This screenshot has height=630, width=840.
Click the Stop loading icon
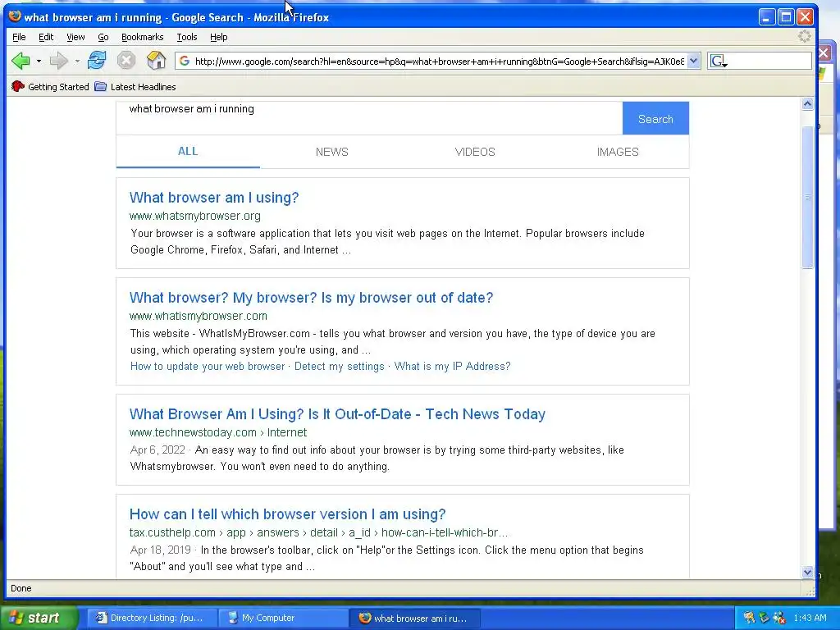126,60
